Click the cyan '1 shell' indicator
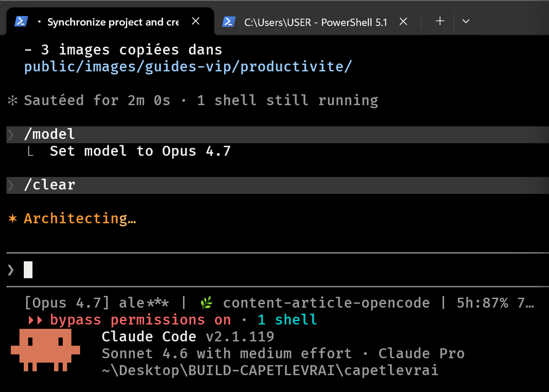549x392 pixels. pos(287,320)
